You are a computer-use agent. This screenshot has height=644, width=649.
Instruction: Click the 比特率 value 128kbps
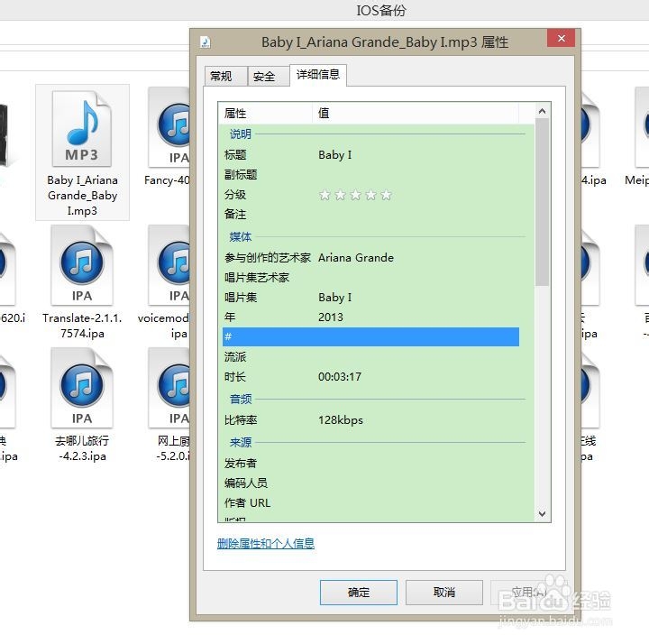point(341,420)
